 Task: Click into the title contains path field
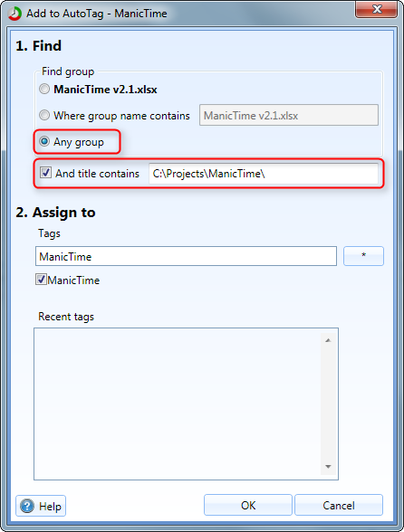(264, 174)
